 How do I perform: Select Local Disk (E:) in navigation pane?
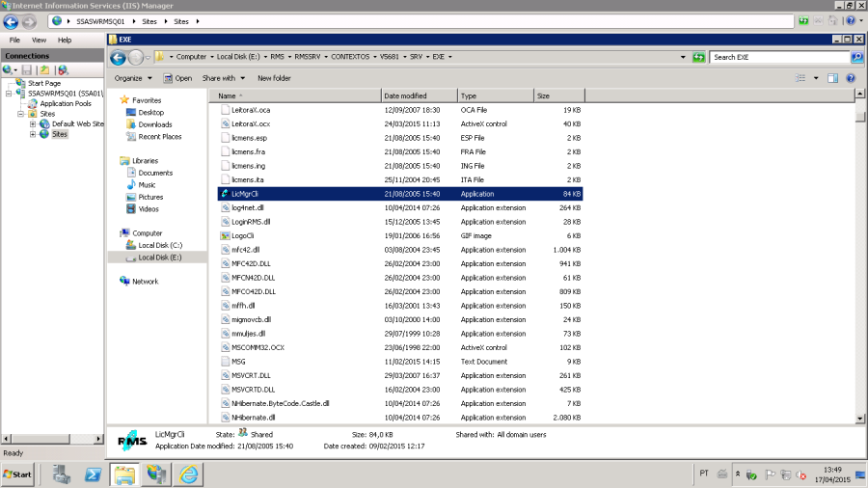[159, 258]
